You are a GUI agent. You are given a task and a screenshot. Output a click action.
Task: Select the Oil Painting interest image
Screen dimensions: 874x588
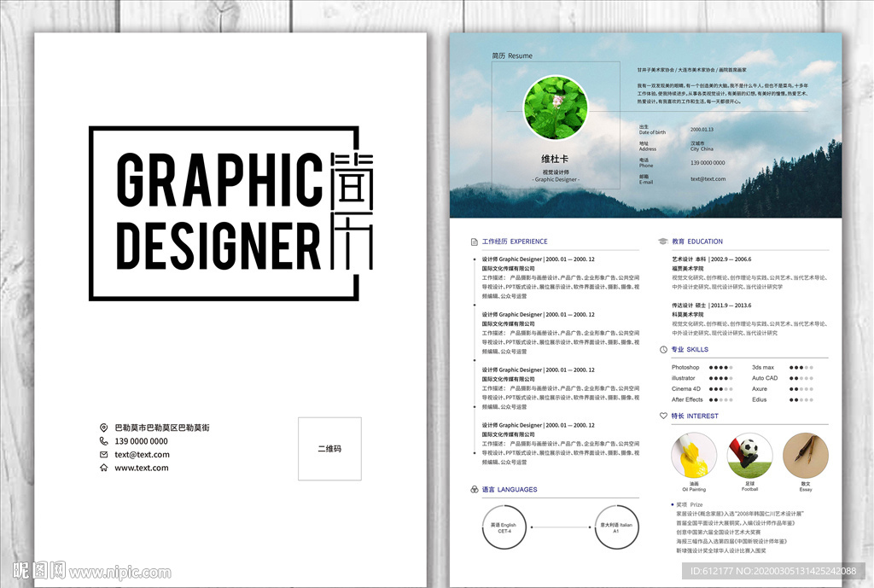[694, 456]
